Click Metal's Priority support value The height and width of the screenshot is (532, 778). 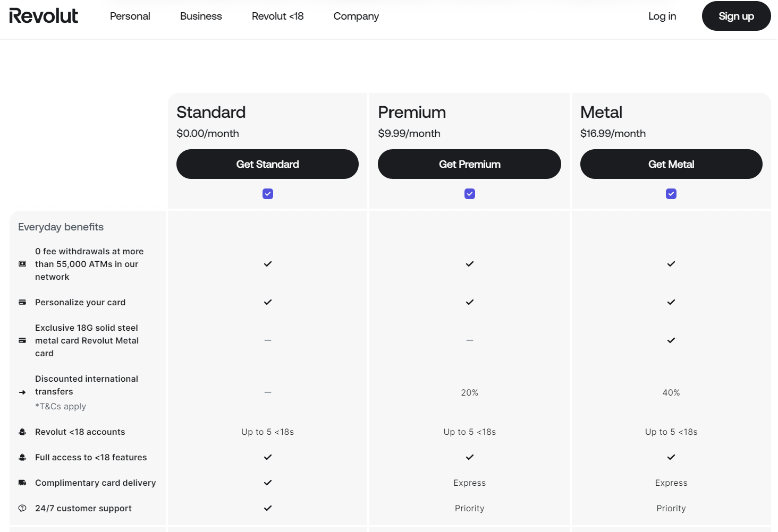671,509
